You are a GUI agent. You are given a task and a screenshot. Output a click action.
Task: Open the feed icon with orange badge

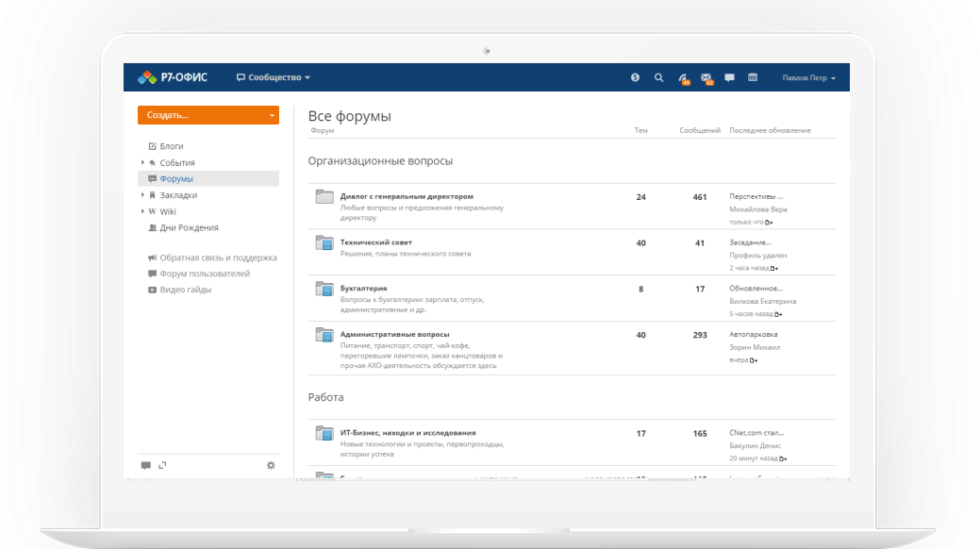pyautogui.click(x=683, y=78)
